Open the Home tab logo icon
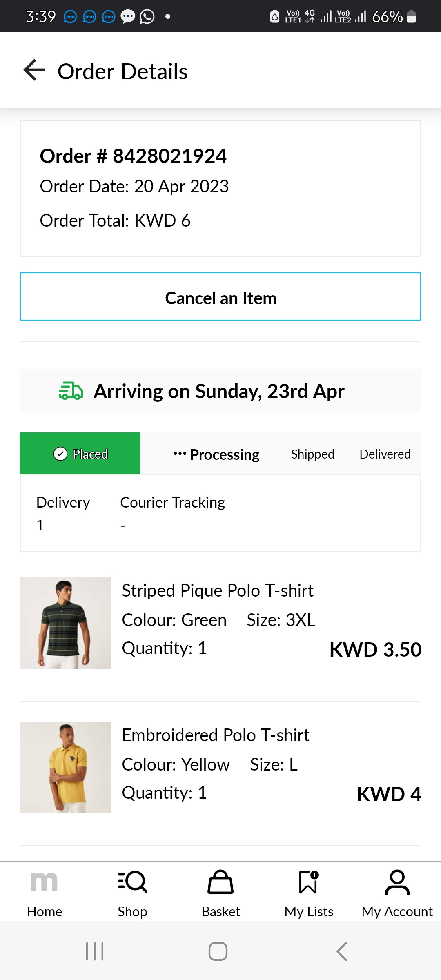Screen dimensions: 441x980 (44, 882)
